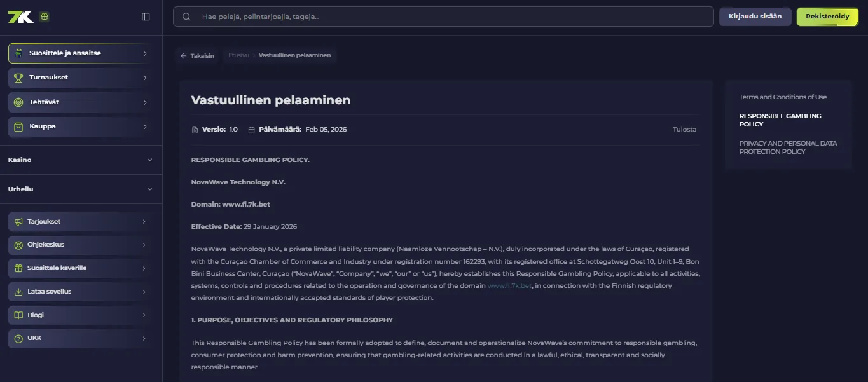Open PRIVACY AND PERSONAL DATA PROTECTION POLICY
The image size is (868, 382).
pos(788,147)
